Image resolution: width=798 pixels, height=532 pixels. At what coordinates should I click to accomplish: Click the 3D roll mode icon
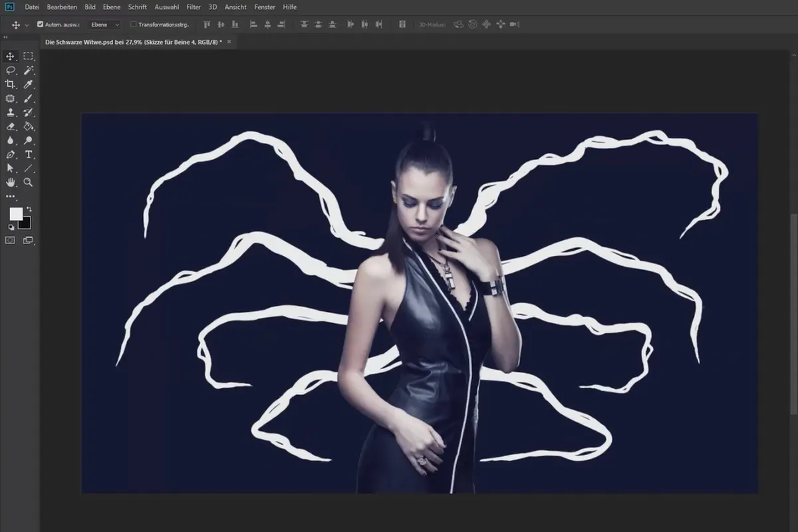472,25
